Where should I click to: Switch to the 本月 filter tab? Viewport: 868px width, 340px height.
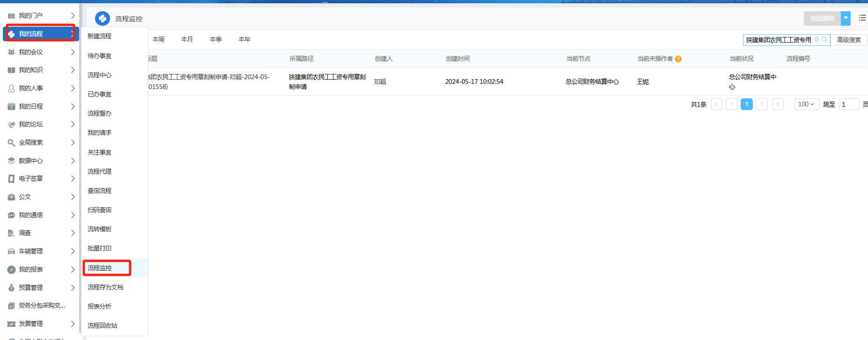[x=187, y=39]
